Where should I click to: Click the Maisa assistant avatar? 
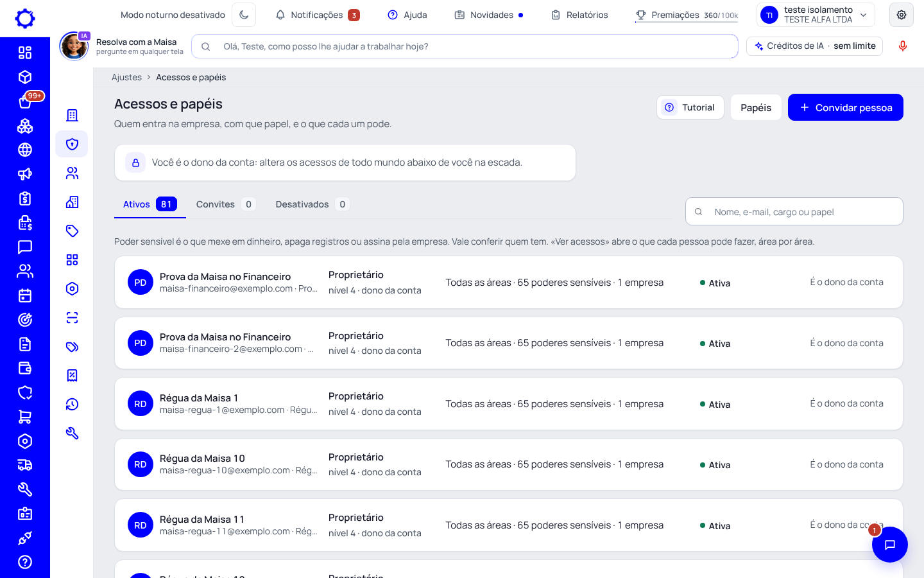pyautogui.click(x=74, y=46)
